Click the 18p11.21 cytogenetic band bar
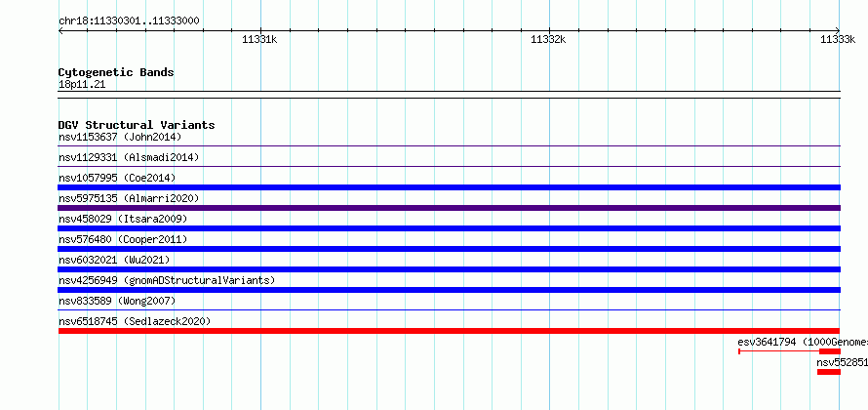868x410 pixels. tap(449, 95)
